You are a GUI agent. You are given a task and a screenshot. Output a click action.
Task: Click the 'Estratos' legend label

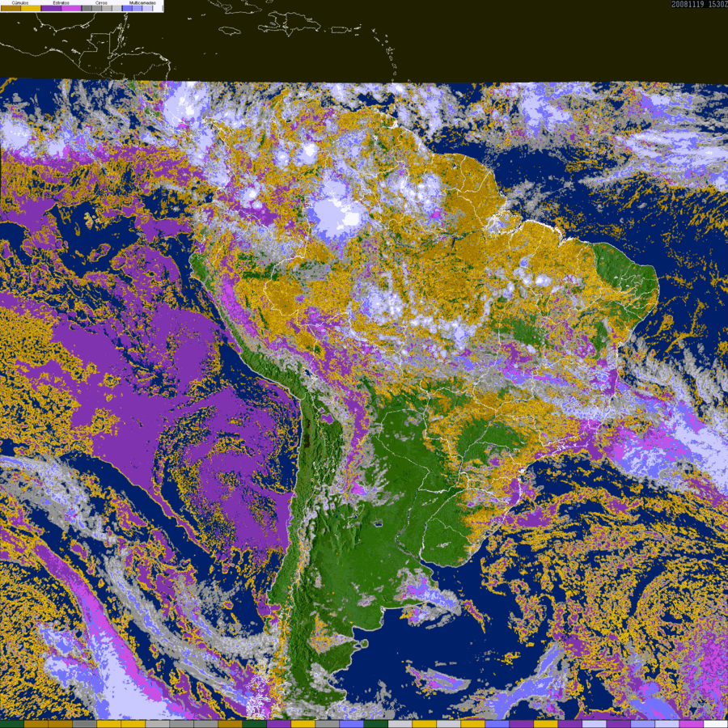[x=61, y=2]
